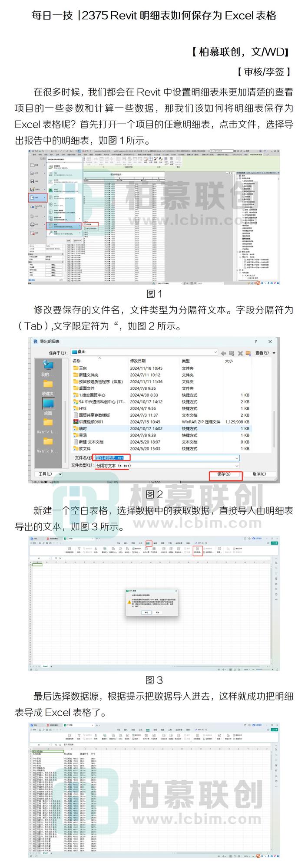Click the help question mark in export dialog
The width and height of the screenshot is (308, 868).
(255, 342)
